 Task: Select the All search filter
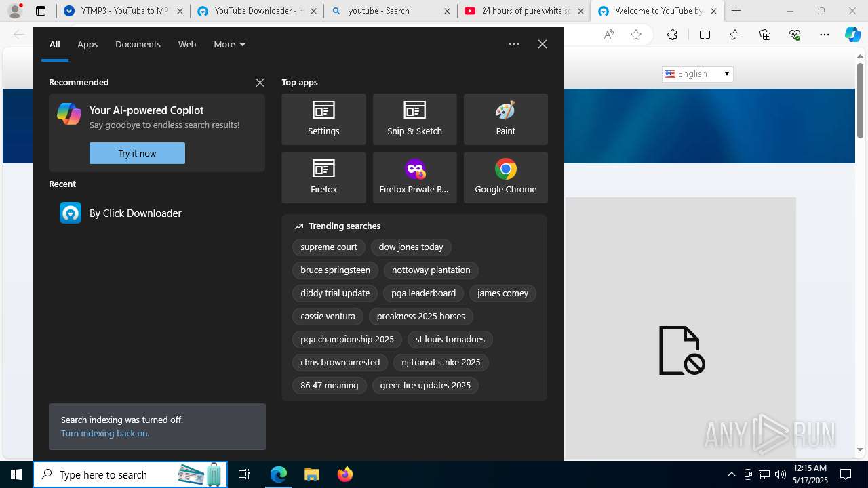point(54,44)
